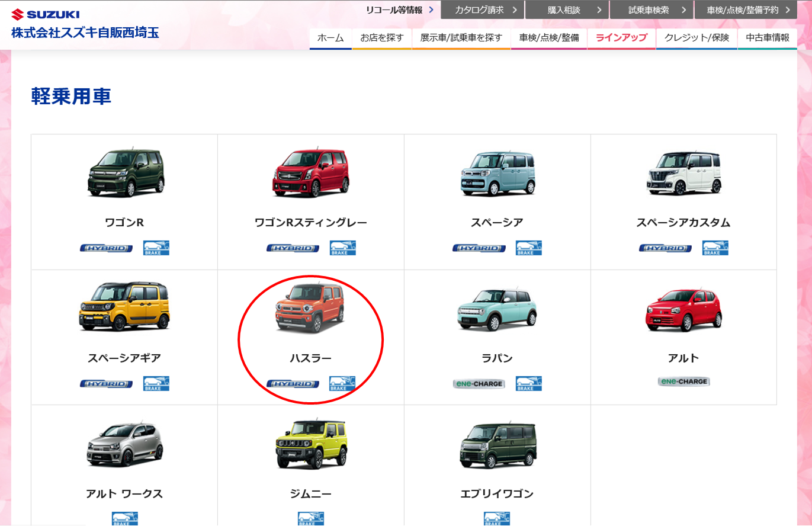Open the 車検/点検/整備 tab
The image size is (812, 526).
tap(549, 38)
